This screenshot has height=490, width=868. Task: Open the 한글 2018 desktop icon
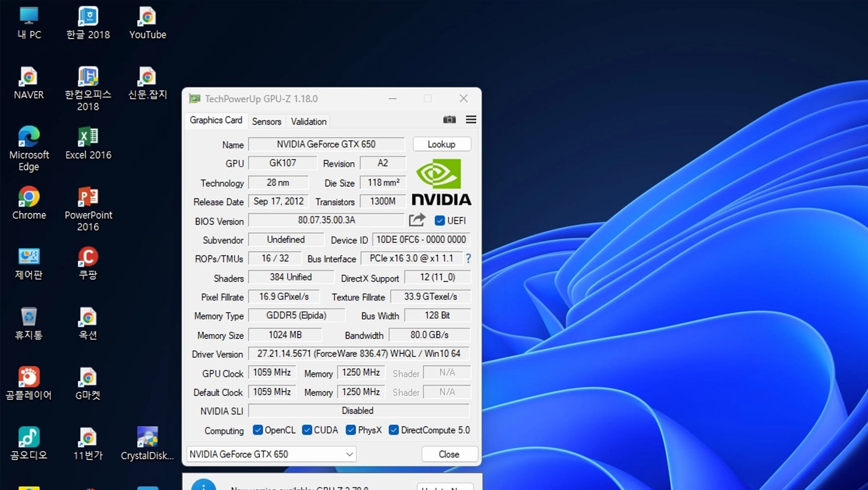(88, 23)
